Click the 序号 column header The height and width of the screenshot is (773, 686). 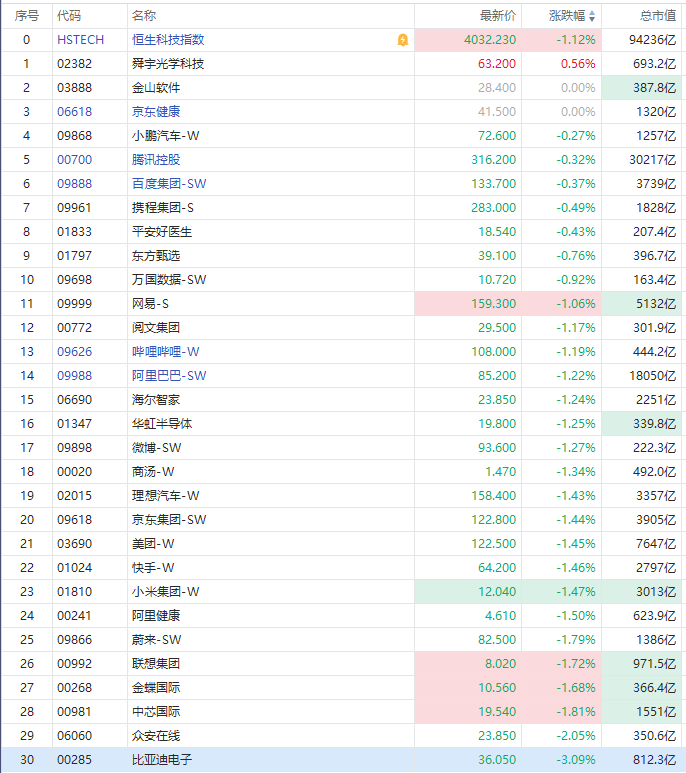point(27,16)
